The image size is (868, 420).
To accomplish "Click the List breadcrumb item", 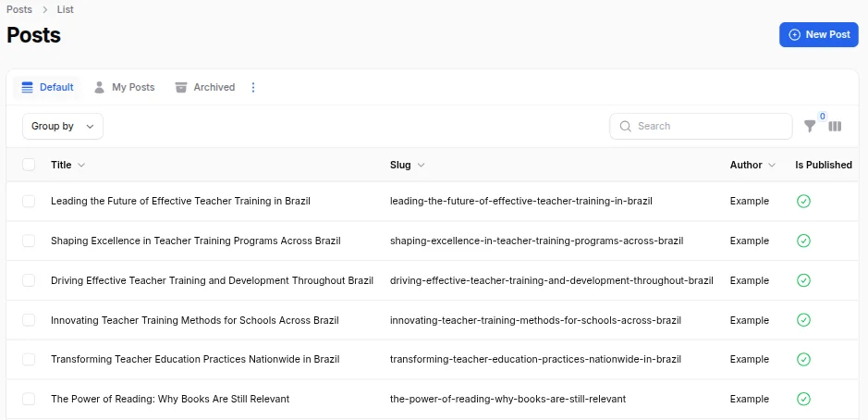I will coord(66,9).
